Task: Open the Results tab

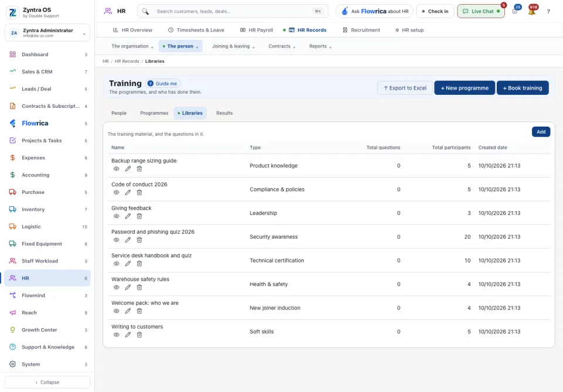Action: pos(225,113)
